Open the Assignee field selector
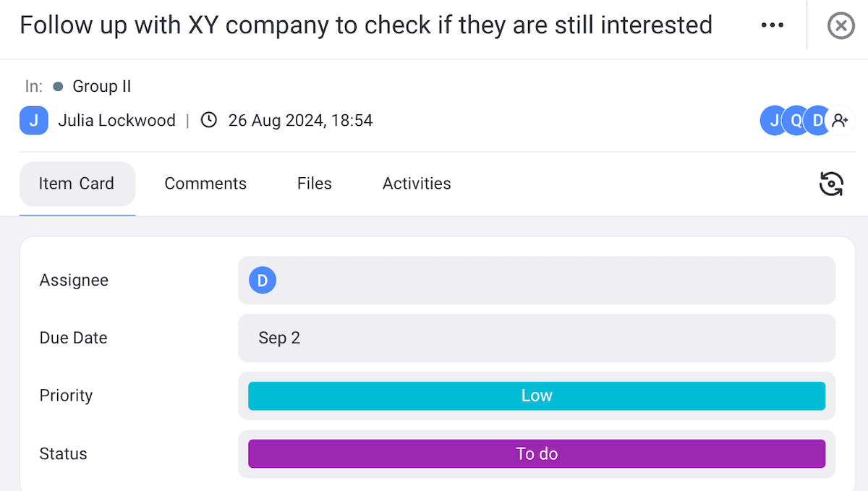The image size is (868, 491). coord(536,280)
